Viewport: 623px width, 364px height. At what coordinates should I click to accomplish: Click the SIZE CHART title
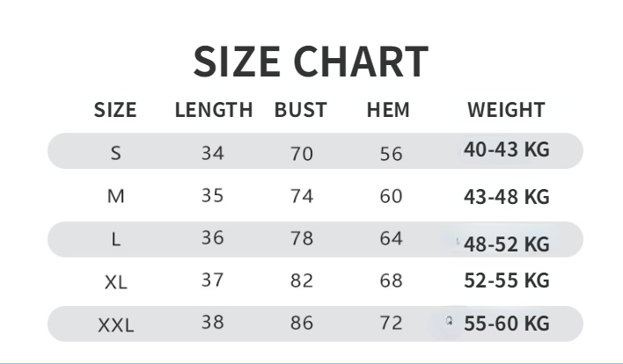(311, 62)
